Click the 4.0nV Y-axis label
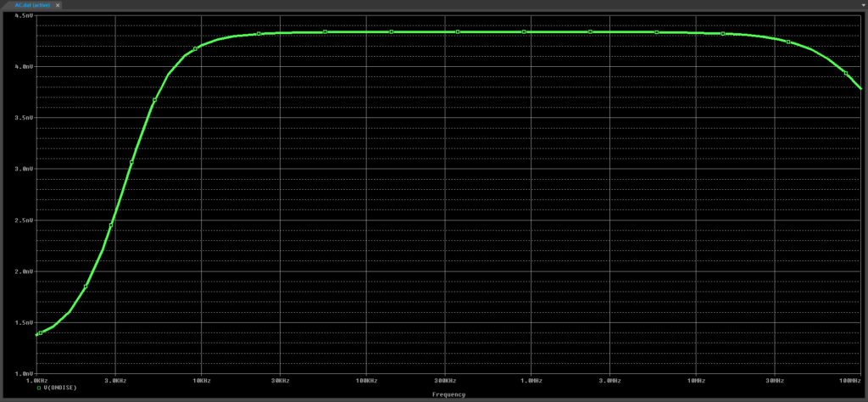Image resolution: width=868 pixels, height=402 pixels. tap(24, 66)
